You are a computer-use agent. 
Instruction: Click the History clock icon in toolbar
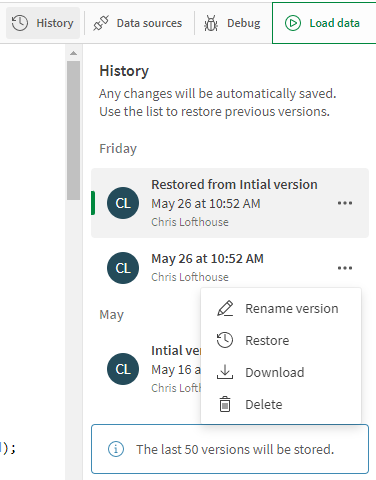[x=20, y=23]
